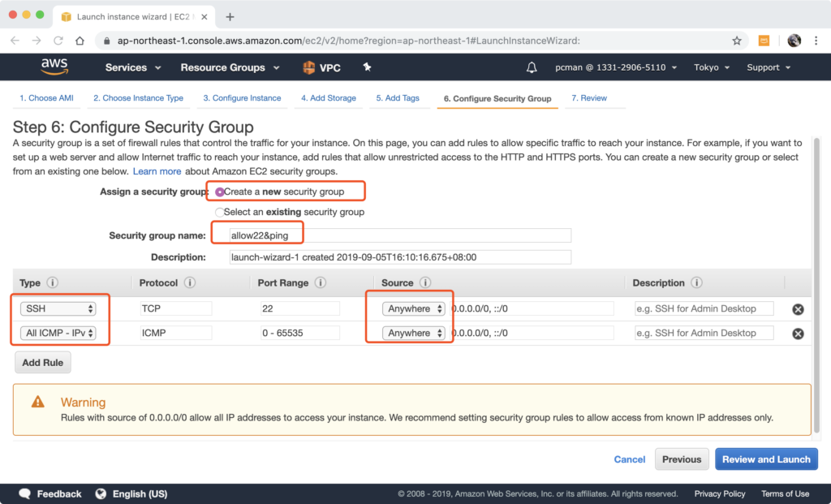
Task: Click the language globe icon
Action: 101,494
